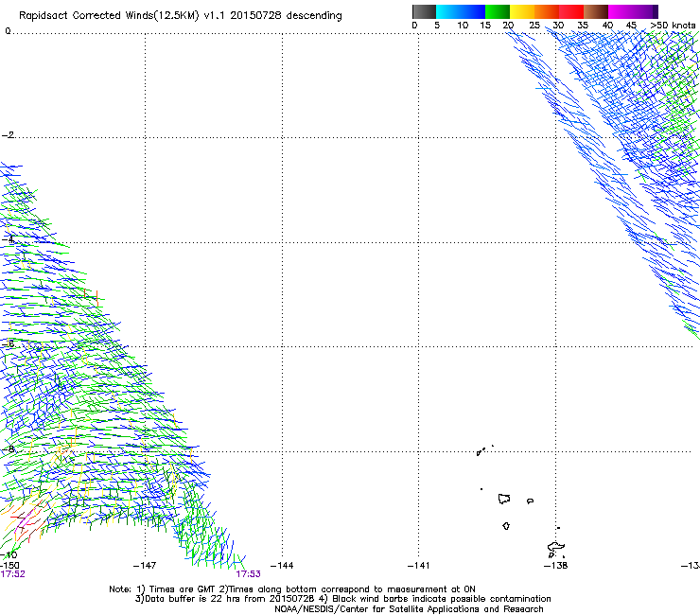Screen dimensions: 700x615
Task: Click the '-147' longitude axis label
Action: click(145, 566)
